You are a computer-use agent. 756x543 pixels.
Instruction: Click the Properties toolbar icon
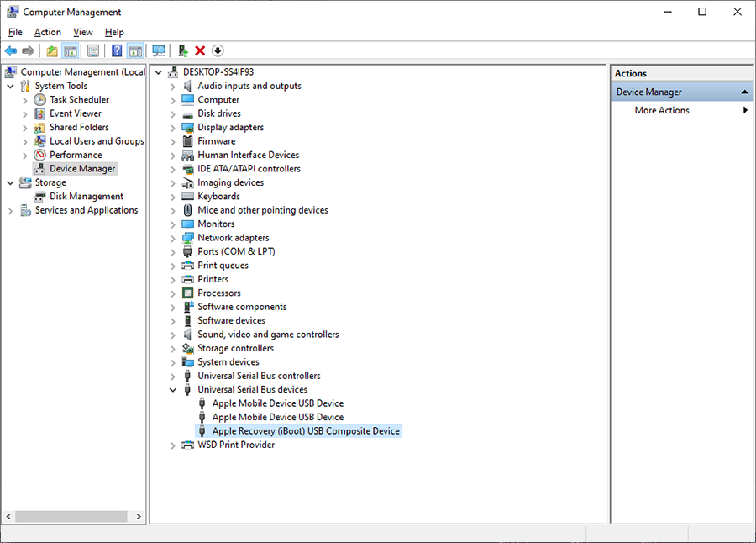(x=93, y=51)
